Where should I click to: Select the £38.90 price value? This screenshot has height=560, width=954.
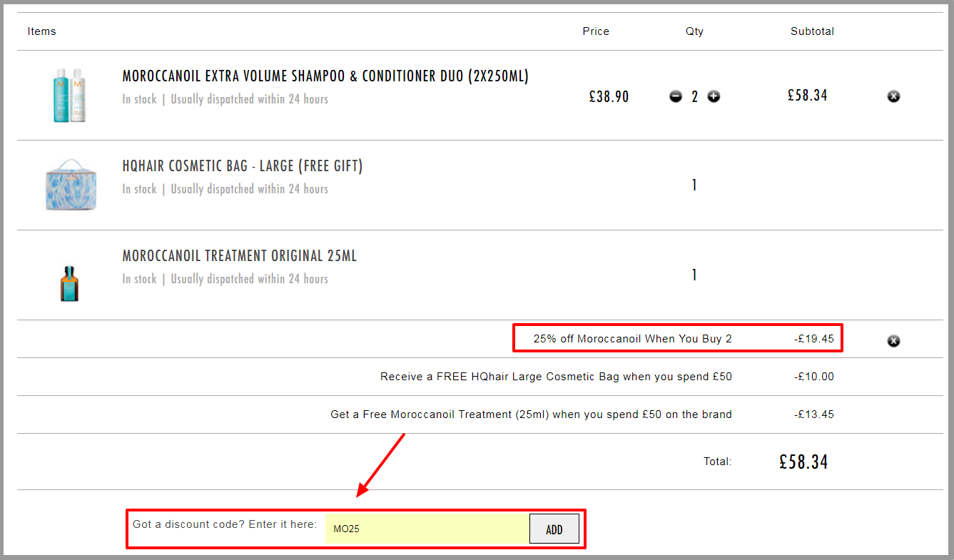pyautogui.click(x=609, y=97)
